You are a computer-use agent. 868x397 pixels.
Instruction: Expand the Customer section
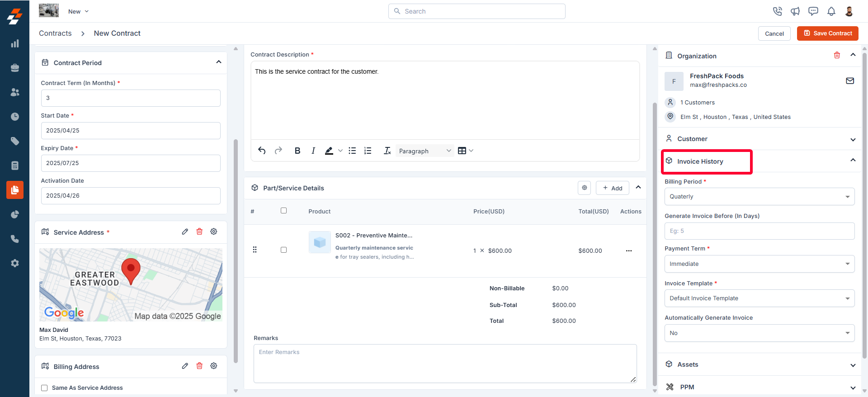(x=853, y=139)
